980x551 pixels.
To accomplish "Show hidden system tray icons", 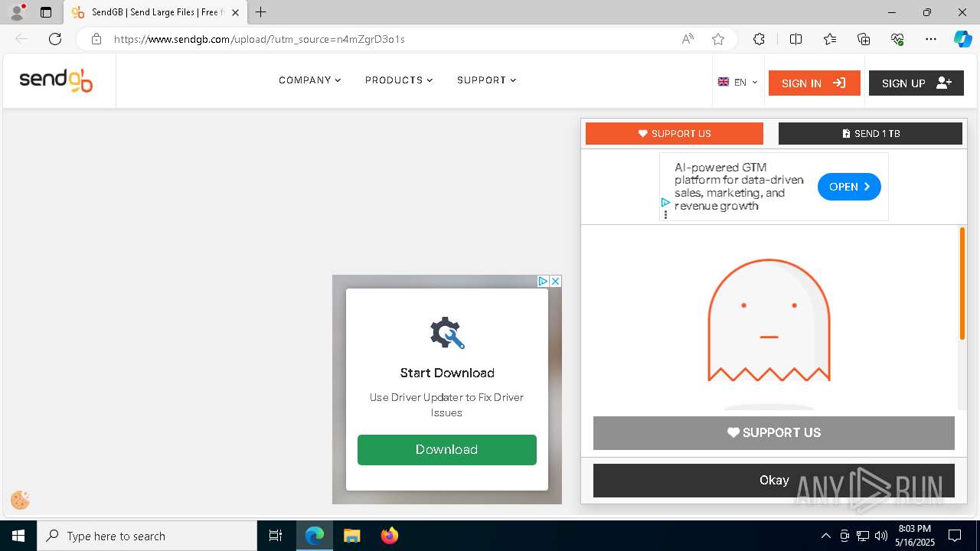I will coord(825,536).
